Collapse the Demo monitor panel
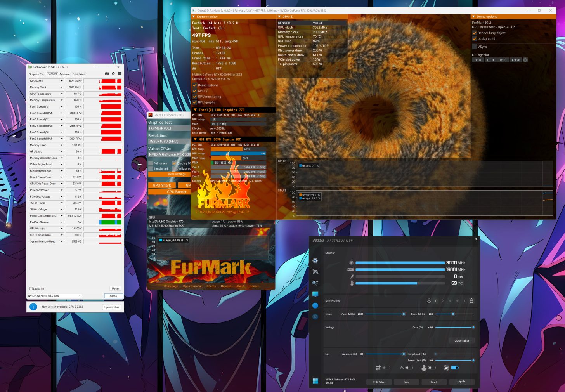The image size is (565, 392). tap(194, 17)
